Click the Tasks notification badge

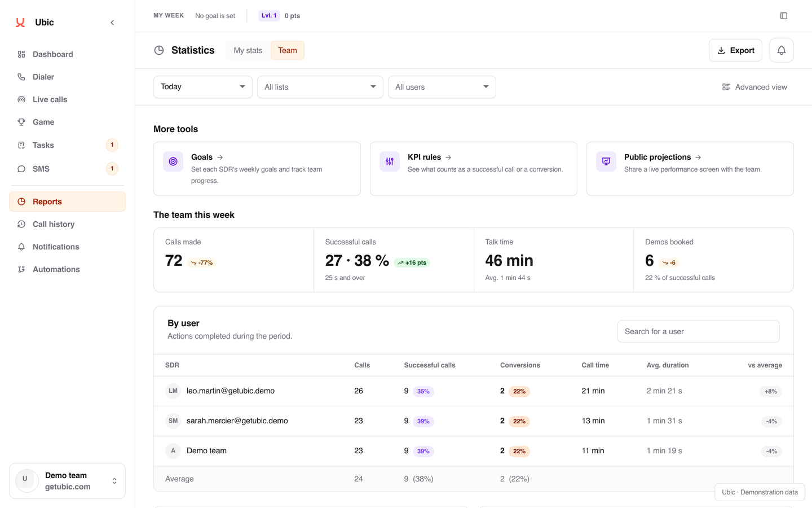pyautogui.click(x=112, y=145)
